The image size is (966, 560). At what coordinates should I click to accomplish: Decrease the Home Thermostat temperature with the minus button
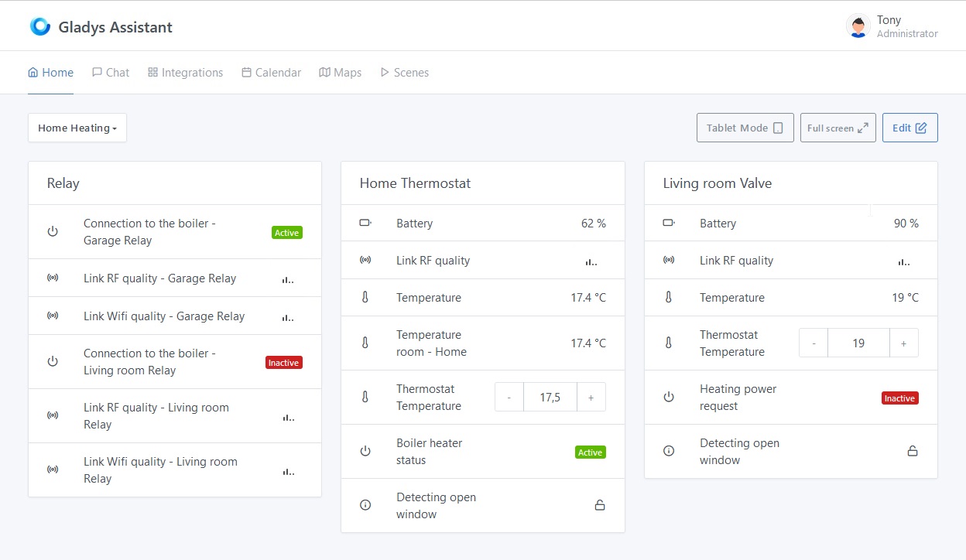(509, 397)
